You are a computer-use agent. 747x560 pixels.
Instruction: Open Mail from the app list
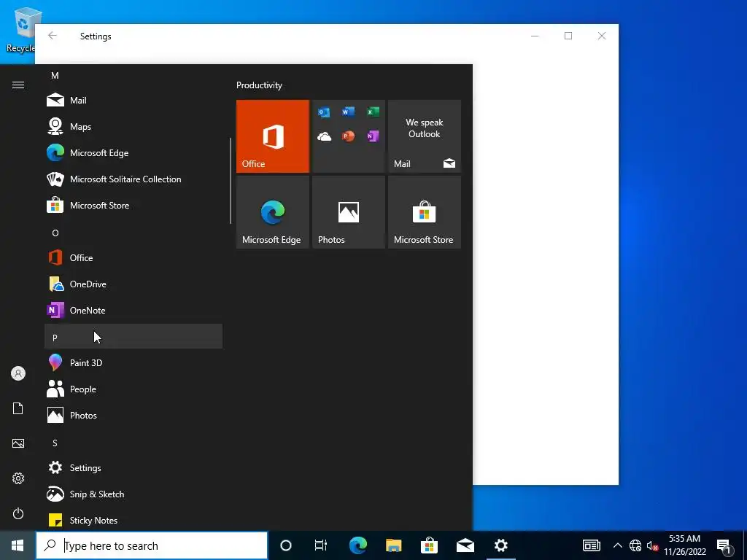pos(133,101)
